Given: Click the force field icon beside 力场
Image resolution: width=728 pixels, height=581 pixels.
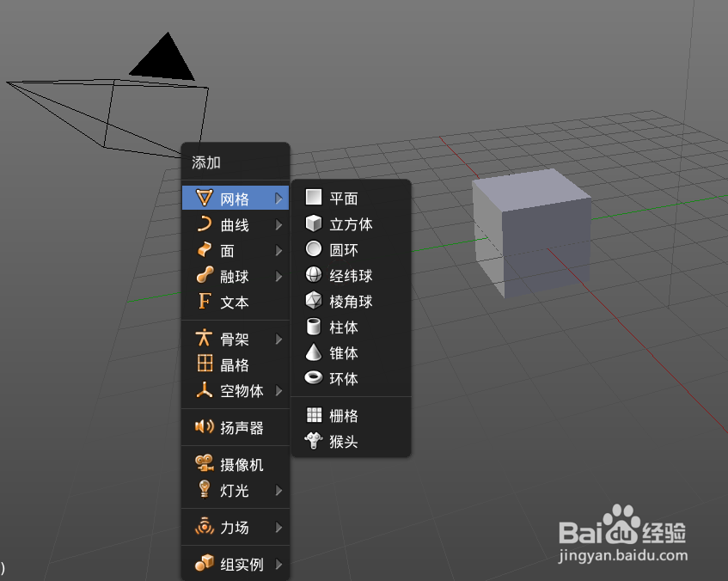Looking at the screenshot, I should point(205,526).
